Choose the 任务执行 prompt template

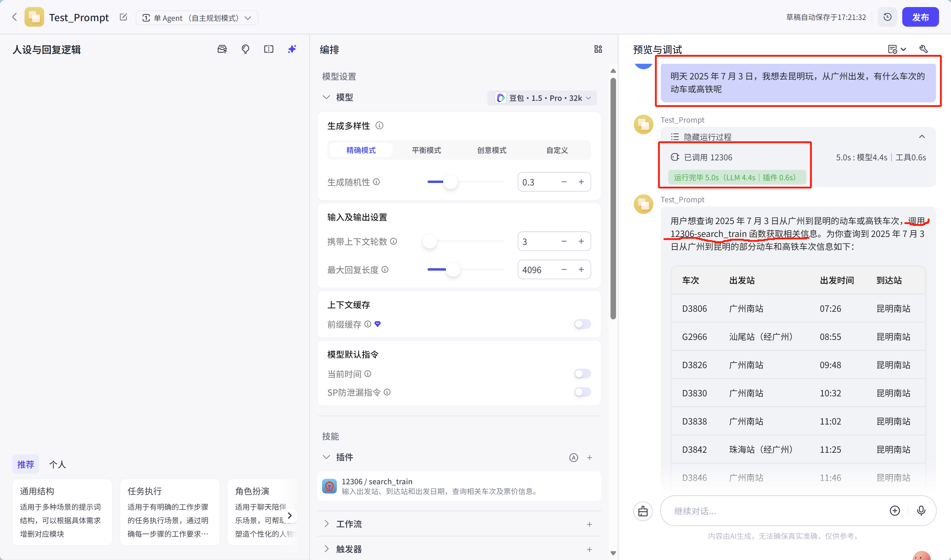click(x=170, y=512)
